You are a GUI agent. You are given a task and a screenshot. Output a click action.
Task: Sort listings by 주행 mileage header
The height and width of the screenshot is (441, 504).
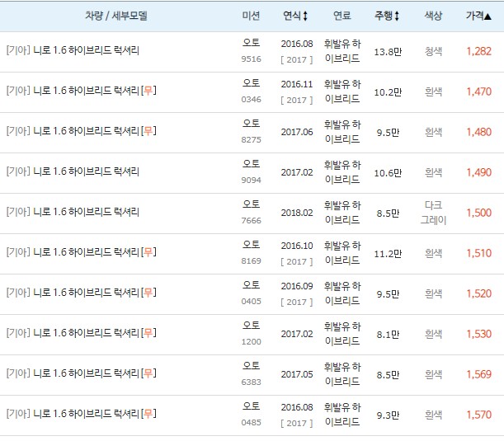click(x=387, y=16)
